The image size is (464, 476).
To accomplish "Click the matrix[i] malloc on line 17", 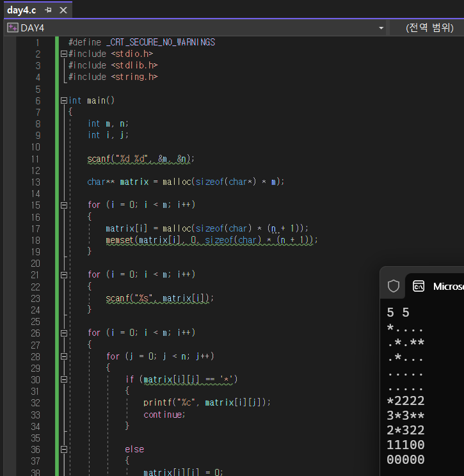I will pyautogui.click(x=207, y=228).
